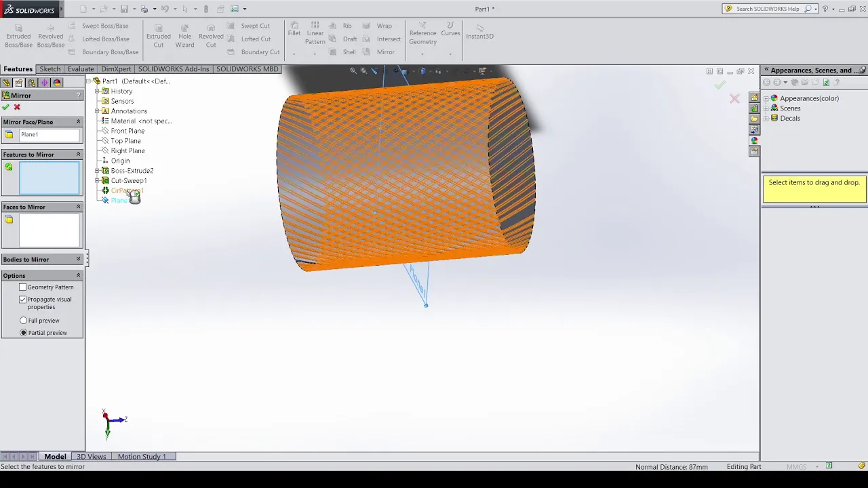This screenshot has width=868, height=488.
Task: Collapse the Options section
Action: point(78,275)
